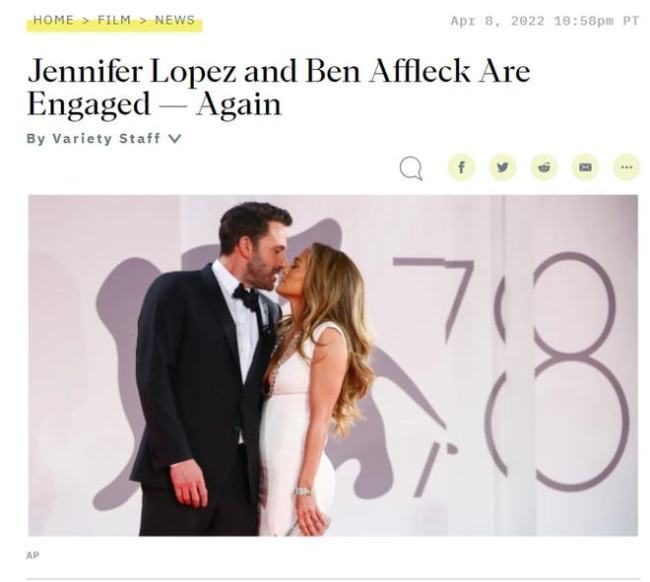Viewport: 650px width, 582px height.
Task: Click the word Again in headline
Action: (239, 104)
